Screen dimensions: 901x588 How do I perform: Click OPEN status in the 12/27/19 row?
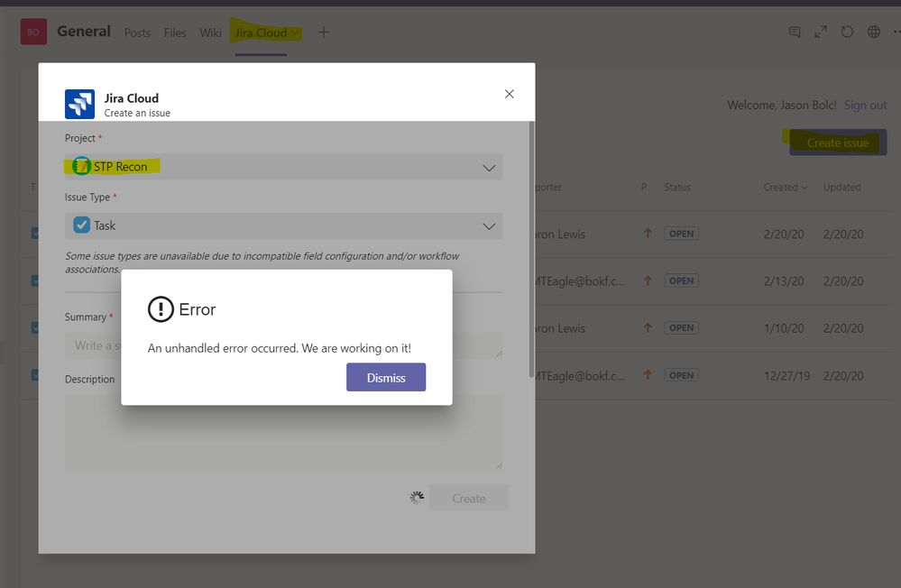click(682, 375)
